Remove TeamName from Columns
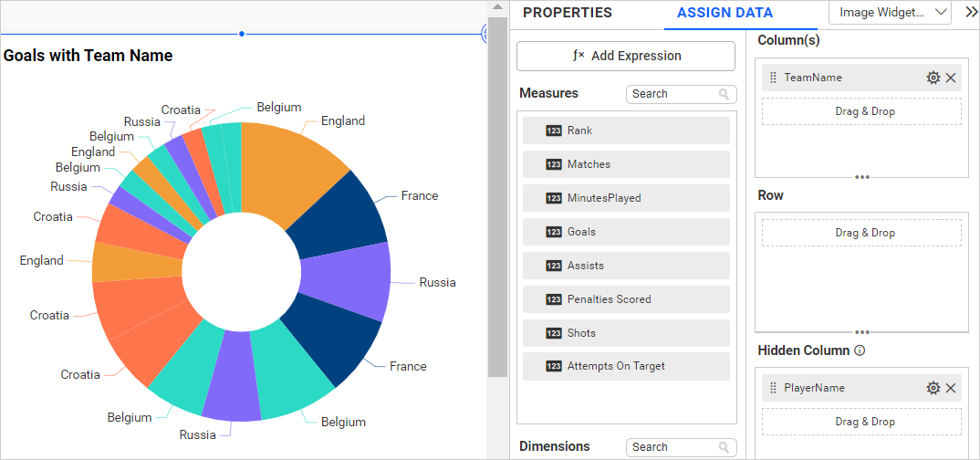980x460 pixels. coord(951,78)
